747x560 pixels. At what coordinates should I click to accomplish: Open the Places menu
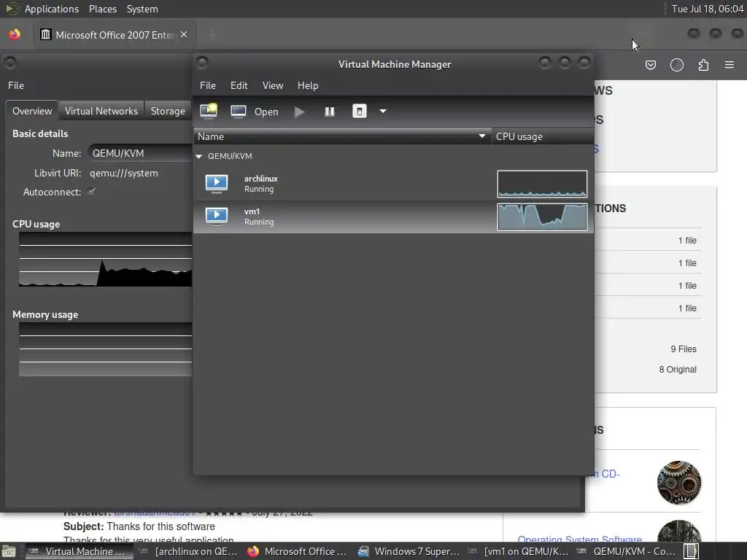pyautogui.click(x=102, y=9)
